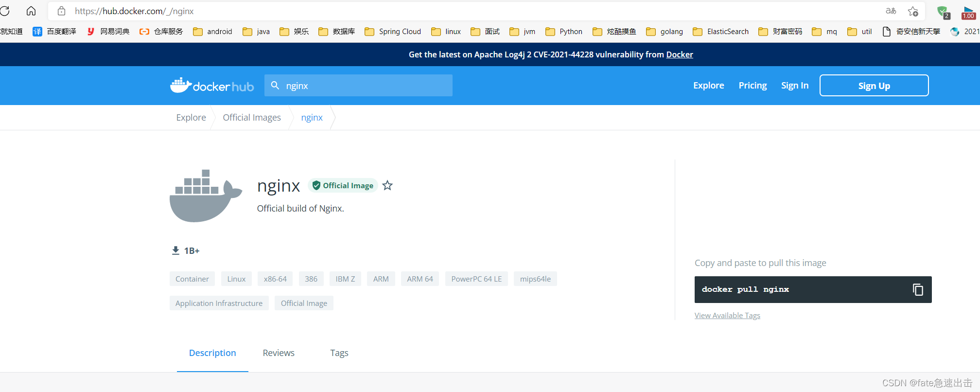980x392 pixels.
Task: Select the x86-64 tag chip
Action: [x=275, y=279]
